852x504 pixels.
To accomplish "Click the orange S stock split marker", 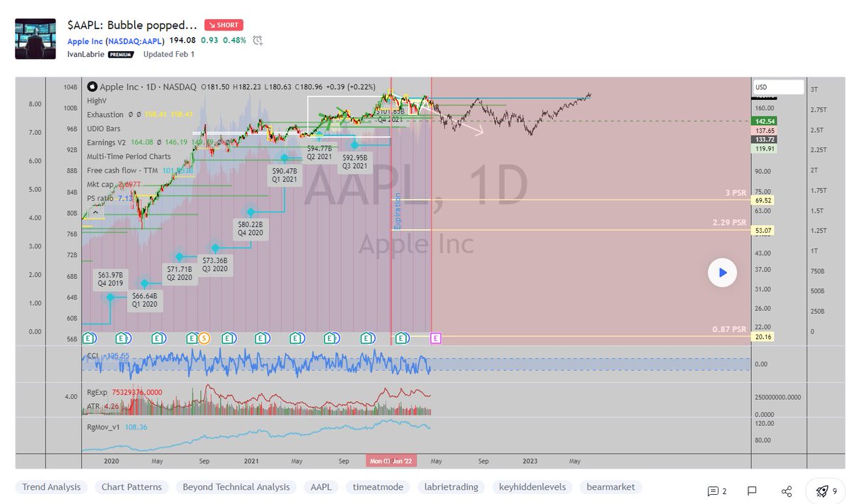I will (x=204, y=338).
